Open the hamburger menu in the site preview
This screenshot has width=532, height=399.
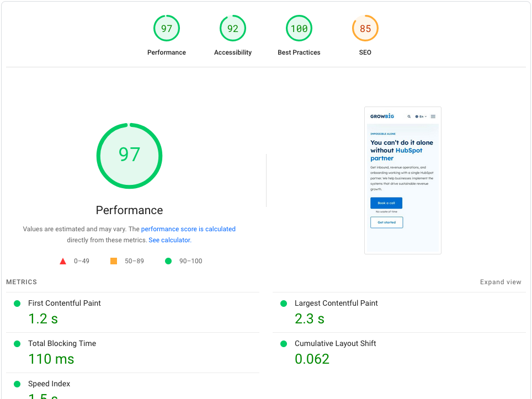point(433,116)
